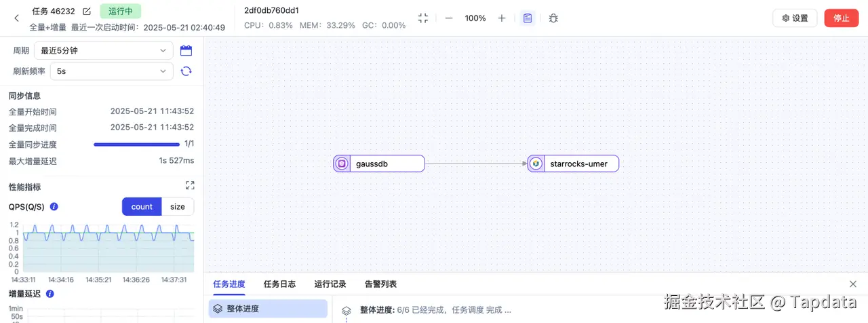Click the 整体进度 6/6 summary text
Image resolution: width=868 pixels, height=323 pixels.
click(435, 310)
